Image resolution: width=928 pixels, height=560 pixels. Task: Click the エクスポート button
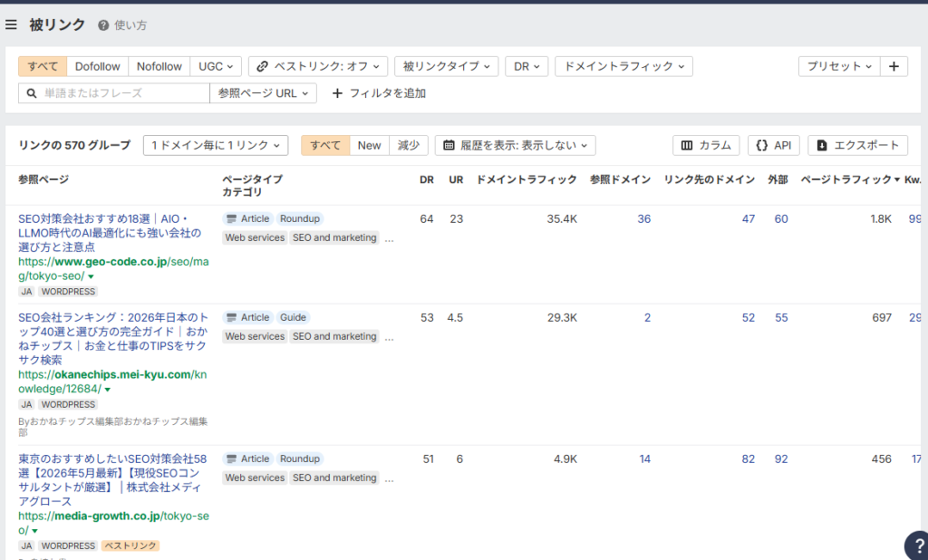(857, 145)
